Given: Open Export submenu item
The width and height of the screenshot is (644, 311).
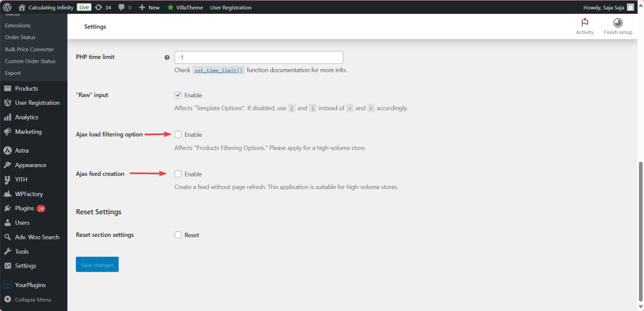Looking at the screenshot, I should click(x=13, y=73).
